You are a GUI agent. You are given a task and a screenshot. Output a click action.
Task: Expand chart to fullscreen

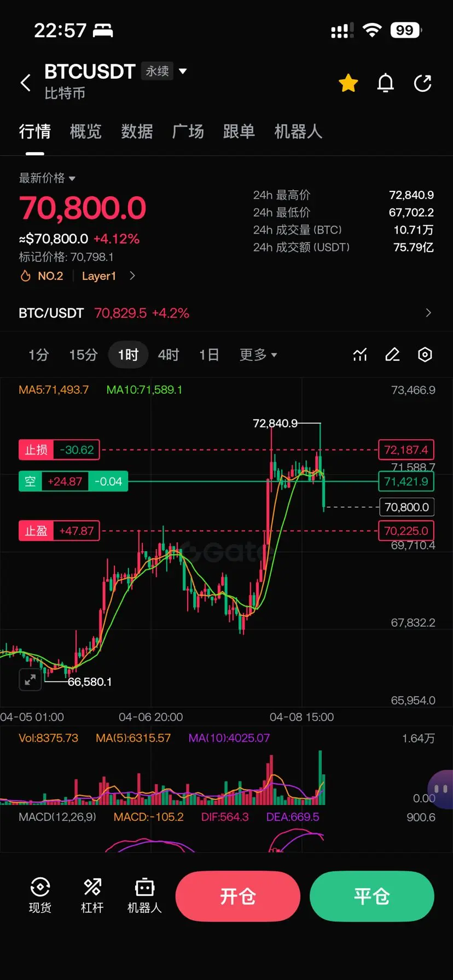tap(30, 680)
